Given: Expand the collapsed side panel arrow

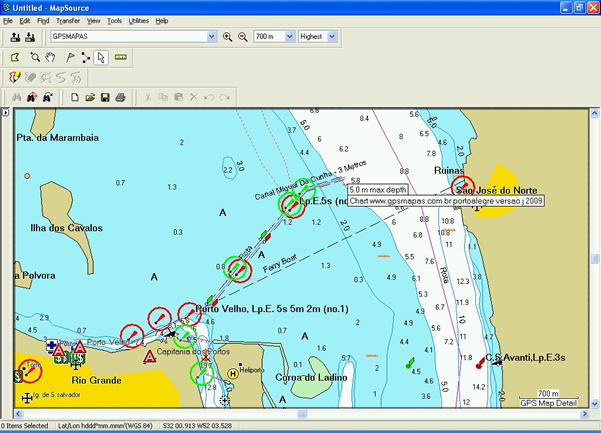Looking at the screenshot, I should pos(5,112).
